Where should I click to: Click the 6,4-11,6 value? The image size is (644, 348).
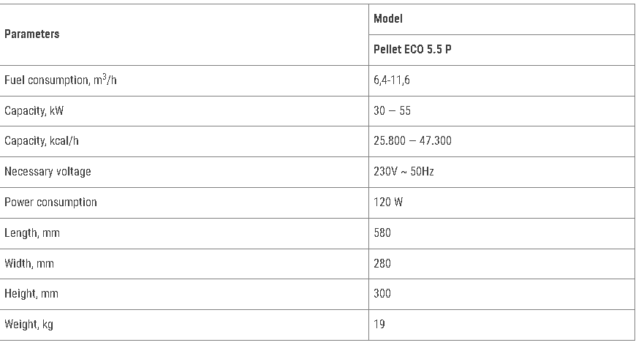[x=391, y=80]
